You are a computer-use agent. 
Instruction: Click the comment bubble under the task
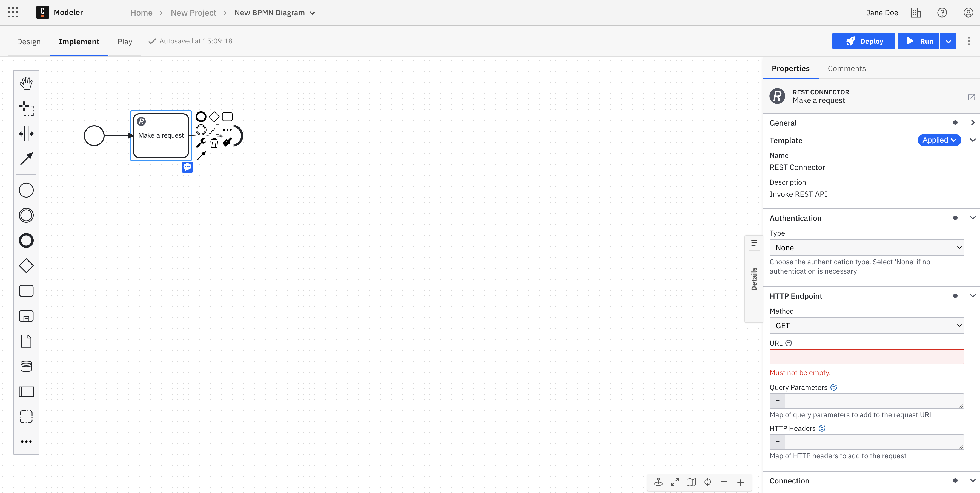tap(187, 167)
